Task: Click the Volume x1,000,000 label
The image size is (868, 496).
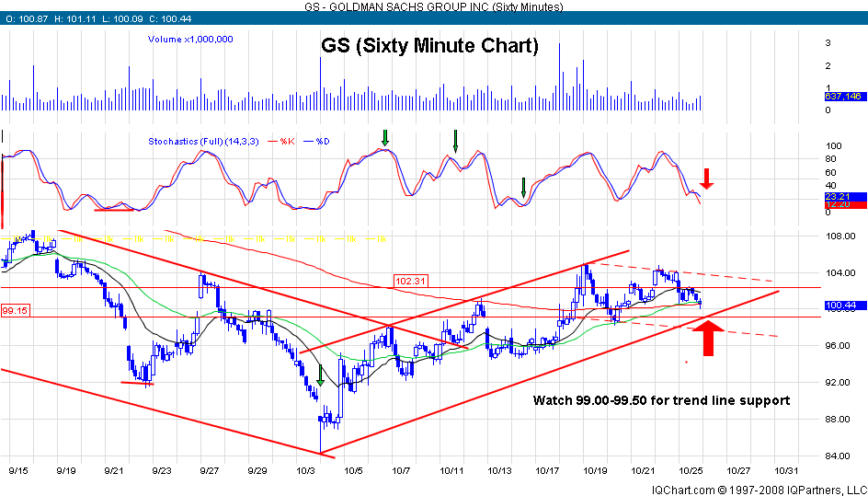Action: [x=190, y=40]
